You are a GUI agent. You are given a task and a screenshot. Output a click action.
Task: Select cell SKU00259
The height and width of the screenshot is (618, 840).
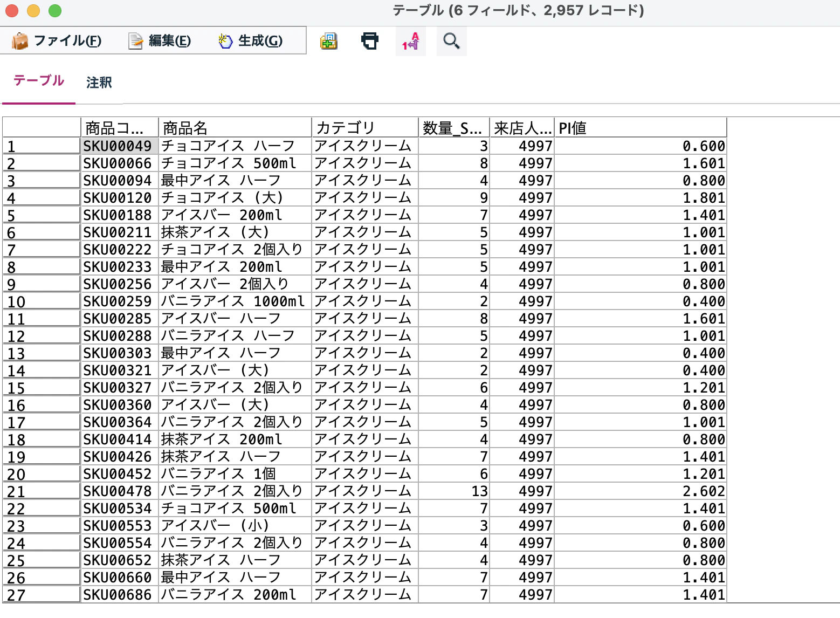120,301
